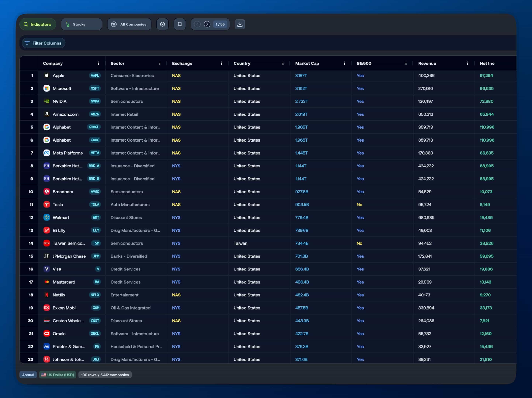The height and width of the screenshot is (398, 532).
Task: Click the Amazon.com logo icon
Action: [47, 114]
